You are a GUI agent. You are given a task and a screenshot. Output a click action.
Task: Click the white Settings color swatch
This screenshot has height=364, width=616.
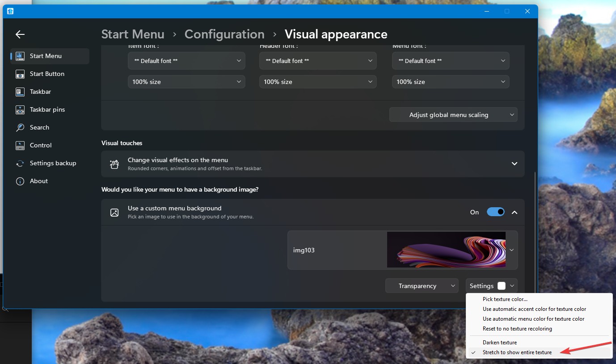[502, 286]
